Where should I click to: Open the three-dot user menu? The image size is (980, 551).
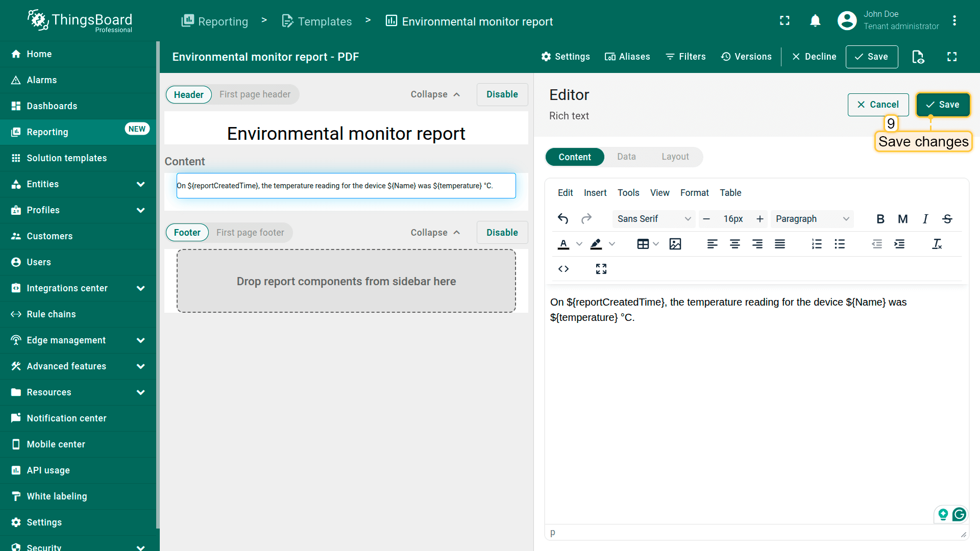[x=954, y=20]
